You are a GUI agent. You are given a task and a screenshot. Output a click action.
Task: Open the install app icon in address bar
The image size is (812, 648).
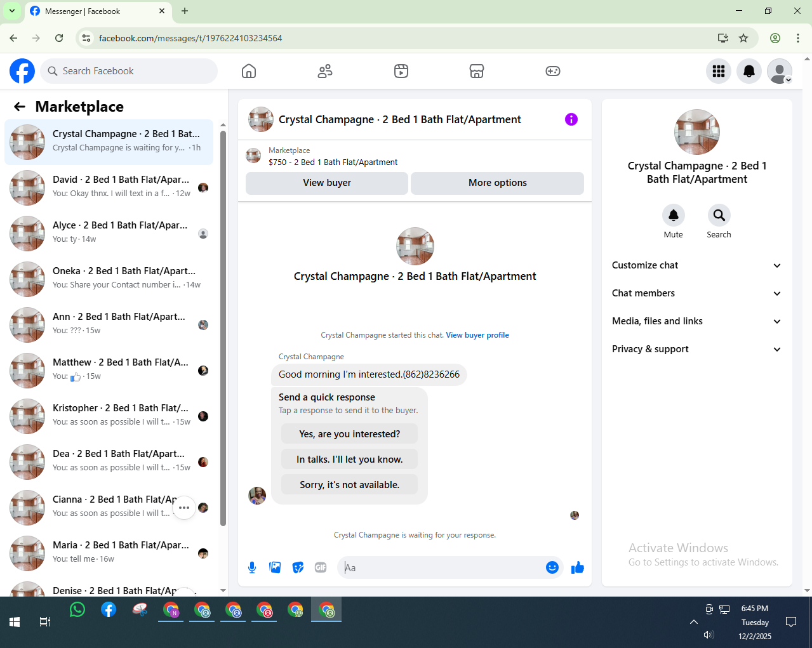click(x=722, y=38)
